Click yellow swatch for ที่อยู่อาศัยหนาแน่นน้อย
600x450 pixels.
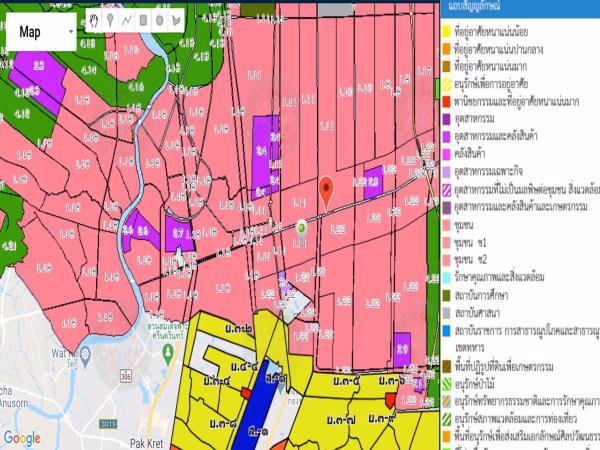click(x=447, y=31)
